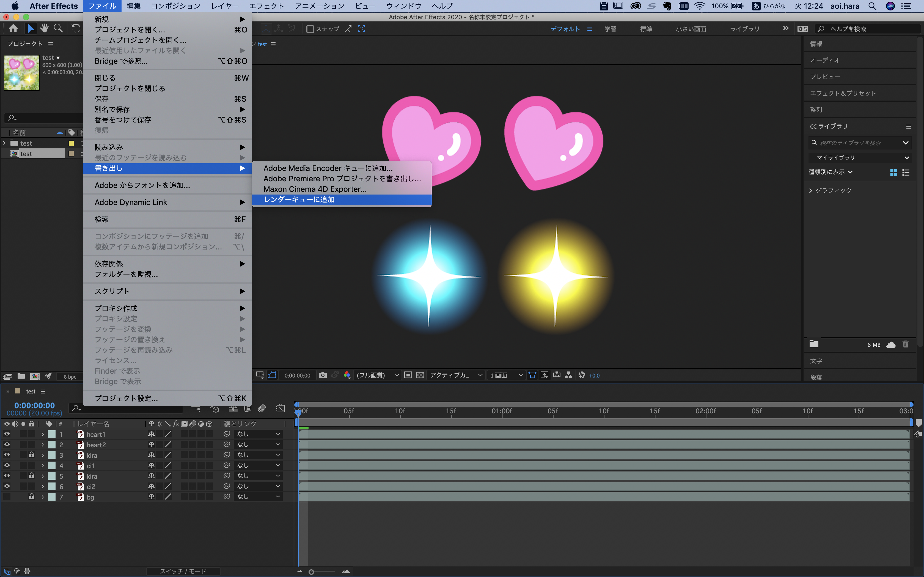Unlock the bg layer lock icon
The width and height of the screenshot is (924, 577).
point(32,496)
